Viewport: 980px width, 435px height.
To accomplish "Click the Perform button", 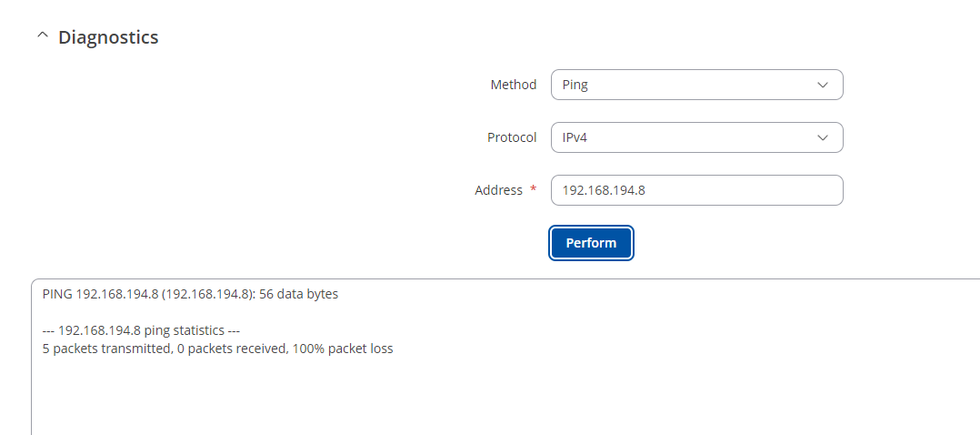I will 591,243.
